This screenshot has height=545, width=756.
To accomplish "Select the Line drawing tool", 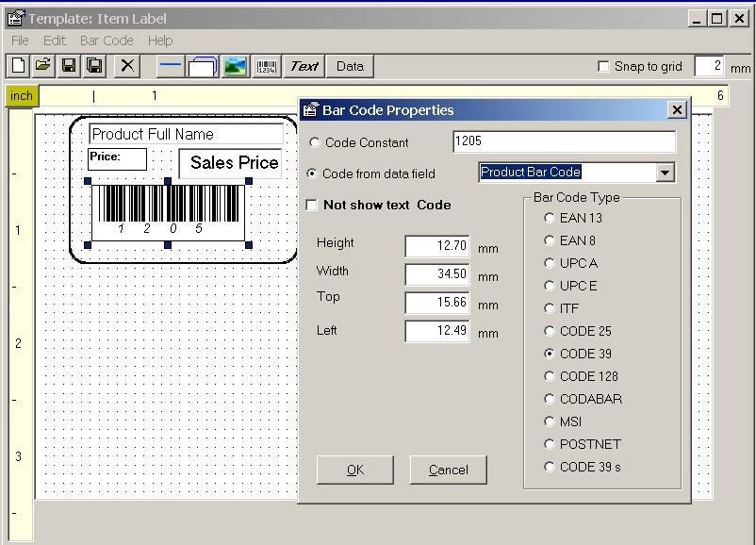I will tap(171, 66).
